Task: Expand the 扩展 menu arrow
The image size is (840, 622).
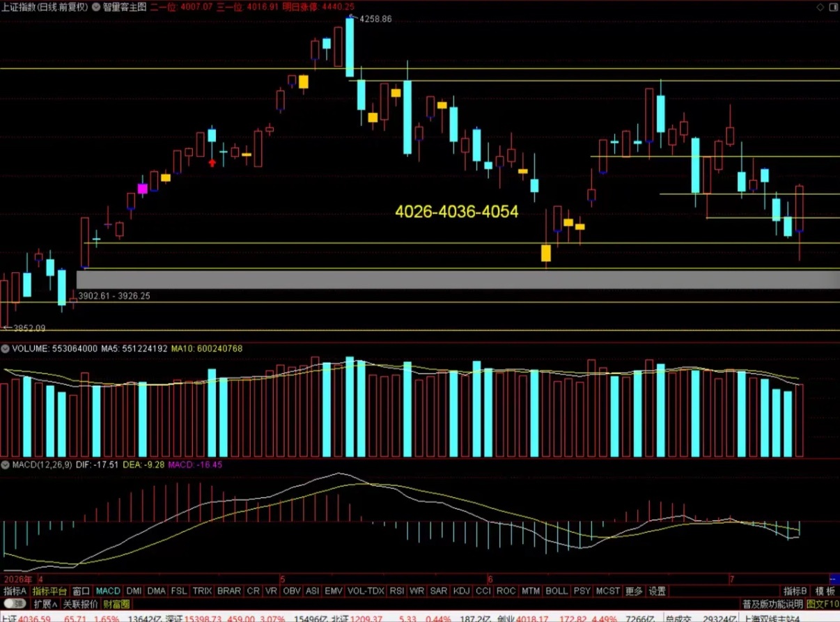Action: [46, 603]
